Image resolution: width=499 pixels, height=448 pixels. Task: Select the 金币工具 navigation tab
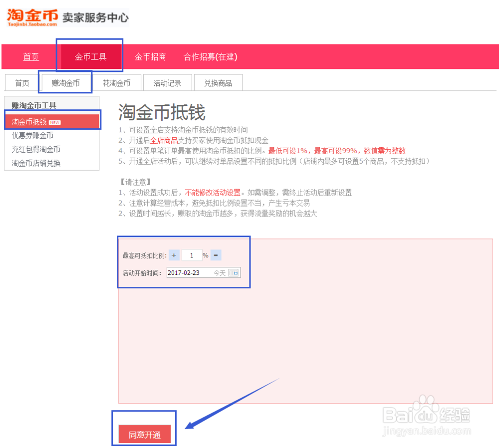pos(90,57)
